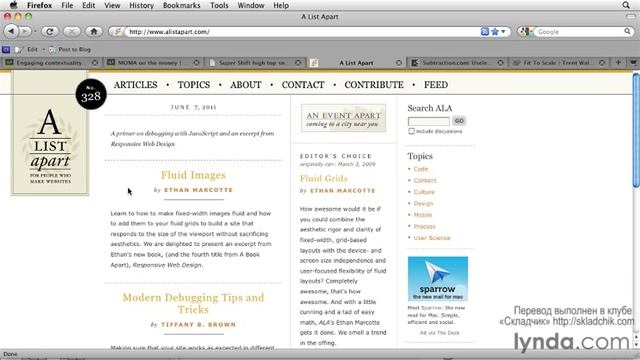Screen dimensions: 640x360
Task: Click the GO search button
Action: (x=459, y=121)
